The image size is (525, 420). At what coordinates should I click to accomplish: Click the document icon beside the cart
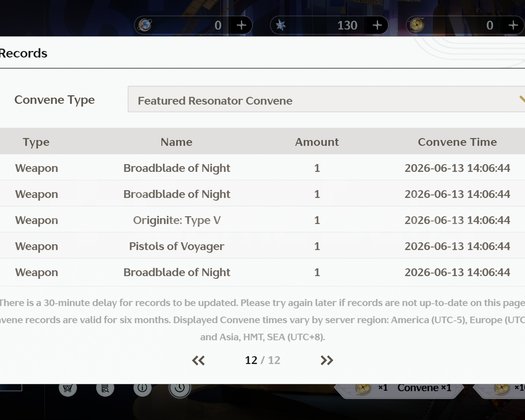pyautogui.click(x=105, y=388)
